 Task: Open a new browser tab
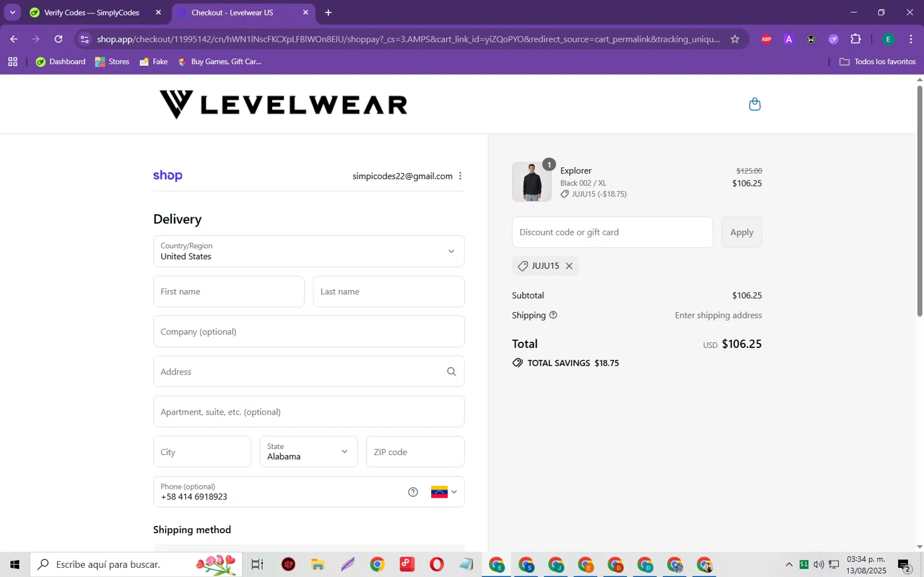328,12
